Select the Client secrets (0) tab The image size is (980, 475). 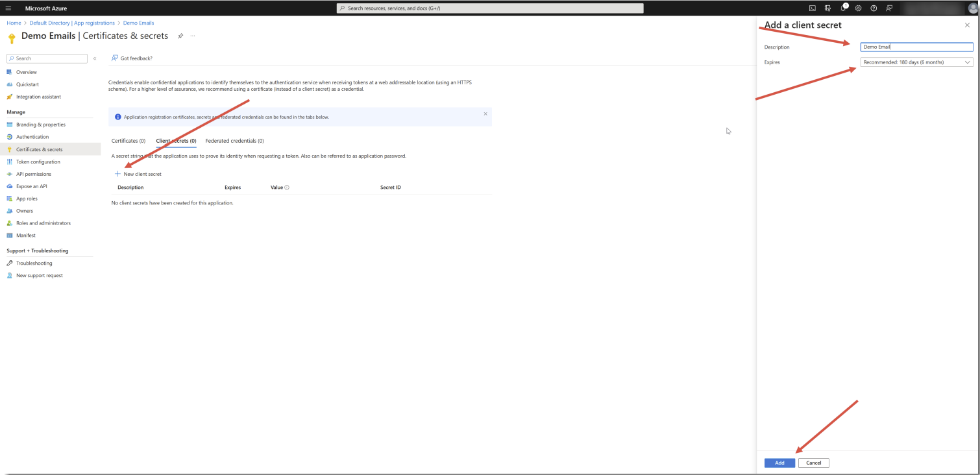coord(176,141)
